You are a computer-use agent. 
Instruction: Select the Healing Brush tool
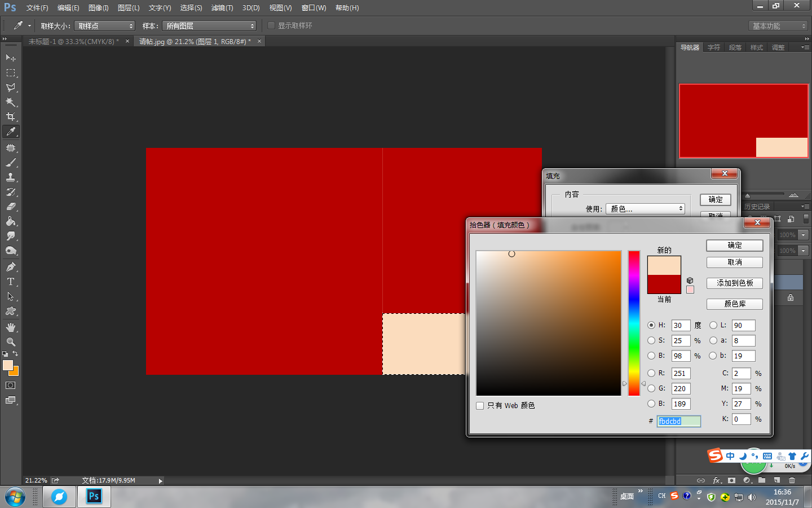click(11, 148)
